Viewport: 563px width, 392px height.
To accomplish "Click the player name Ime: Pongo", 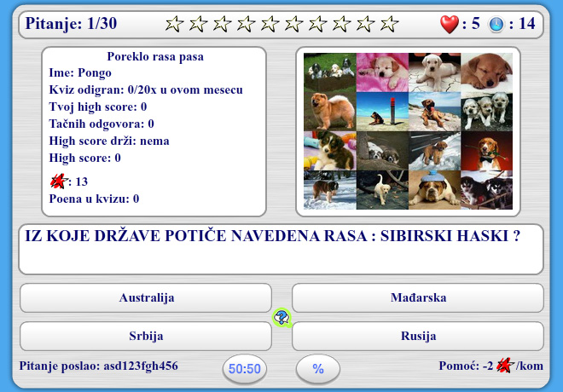I will pyautogui.click(x=80, y=73).
